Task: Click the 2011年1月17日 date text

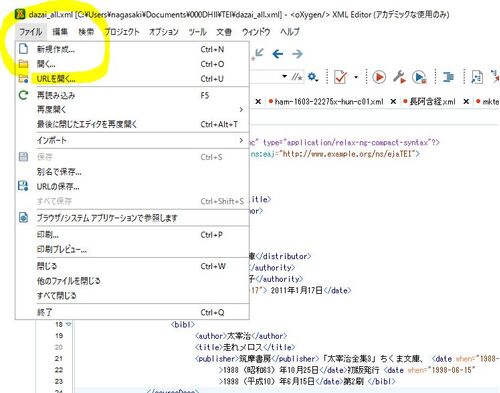Action: point(296,290)
